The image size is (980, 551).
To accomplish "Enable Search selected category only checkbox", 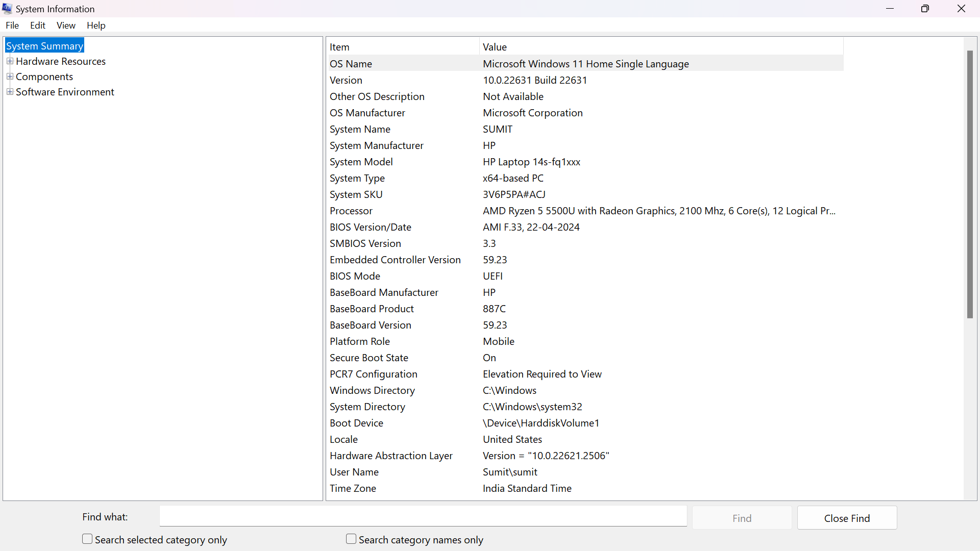I will tap(87, 539).
